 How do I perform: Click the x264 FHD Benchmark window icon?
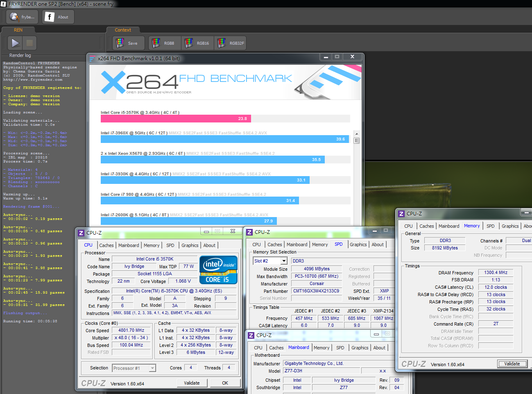click(x=92, y=59)
